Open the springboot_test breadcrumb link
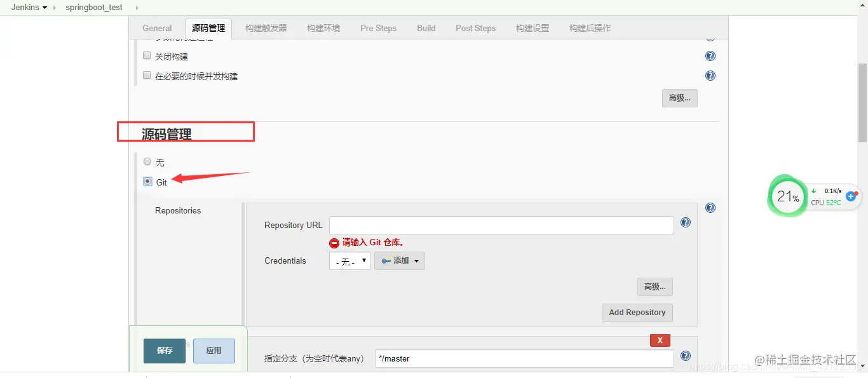Image resolution: width=868 pixels, height=378 pixels. (x=94, y=8)
